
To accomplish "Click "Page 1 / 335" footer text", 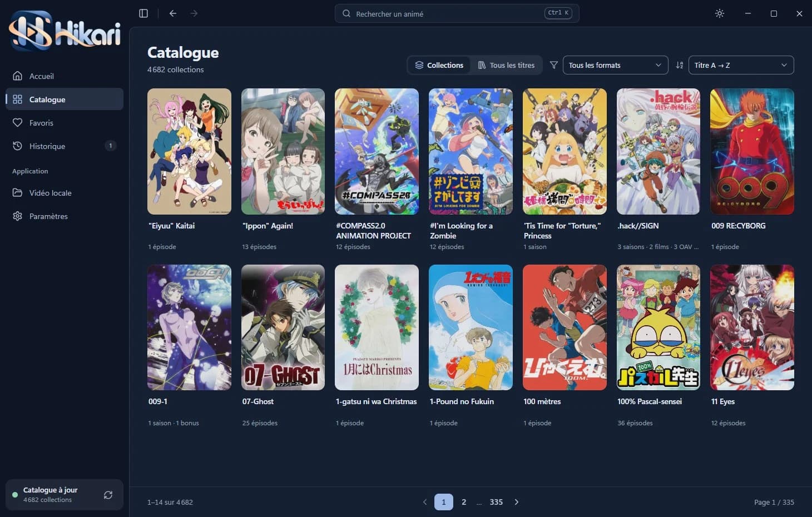I will pyautogui.click(x=774, y=502).
